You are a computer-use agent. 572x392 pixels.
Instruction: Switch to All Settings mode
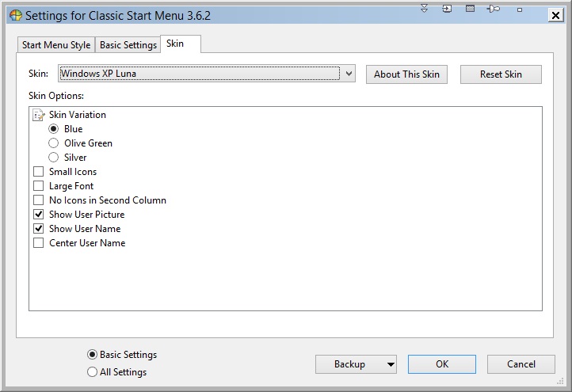(92, 372)
